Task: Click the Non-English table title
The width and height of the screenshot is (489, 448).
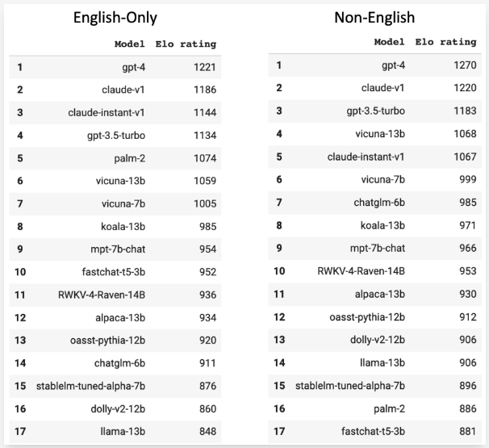Action: click(374, 18)
